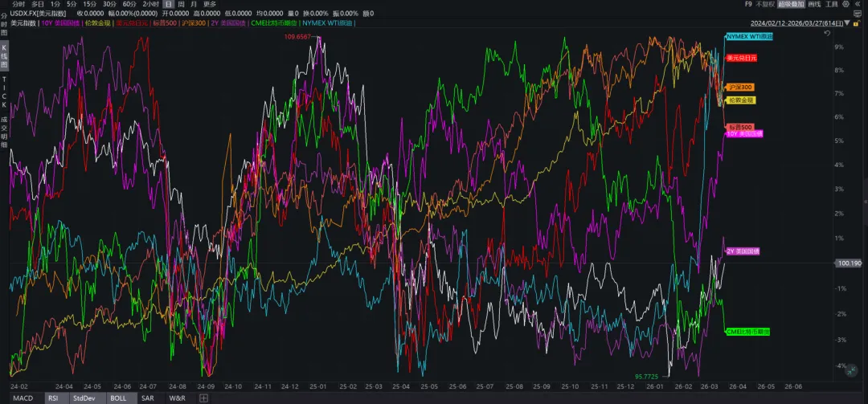Image resolution: width=868 pixels, height=404 pixels.
Task: Select the 1分 timeframe
Action: (55, 4)
